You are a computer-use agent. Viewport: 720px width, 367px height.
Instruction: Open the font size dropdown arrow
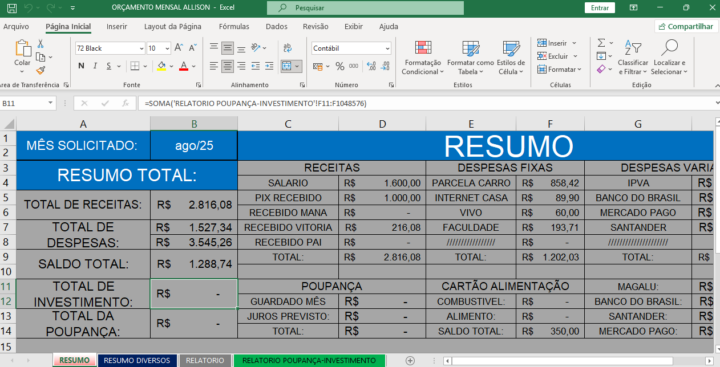(x=167, y=48)
